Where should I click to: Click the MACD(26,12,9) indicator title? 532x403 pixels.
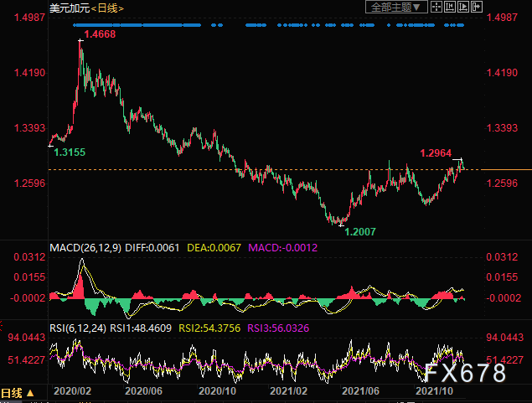coord(85,248)
